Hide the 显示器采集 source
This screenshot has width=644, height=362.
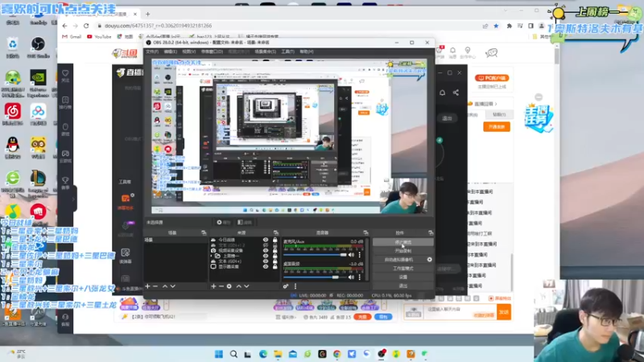266,266
